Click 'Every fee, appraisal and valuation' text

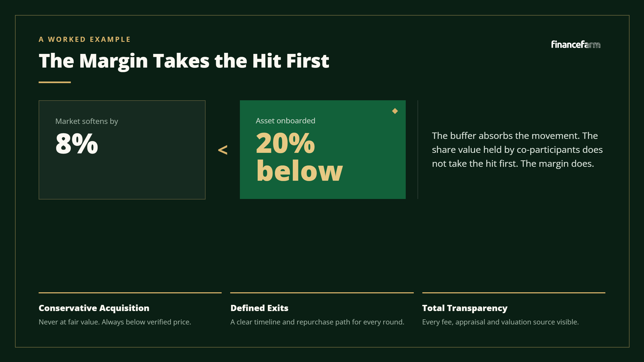pos(500,322)
